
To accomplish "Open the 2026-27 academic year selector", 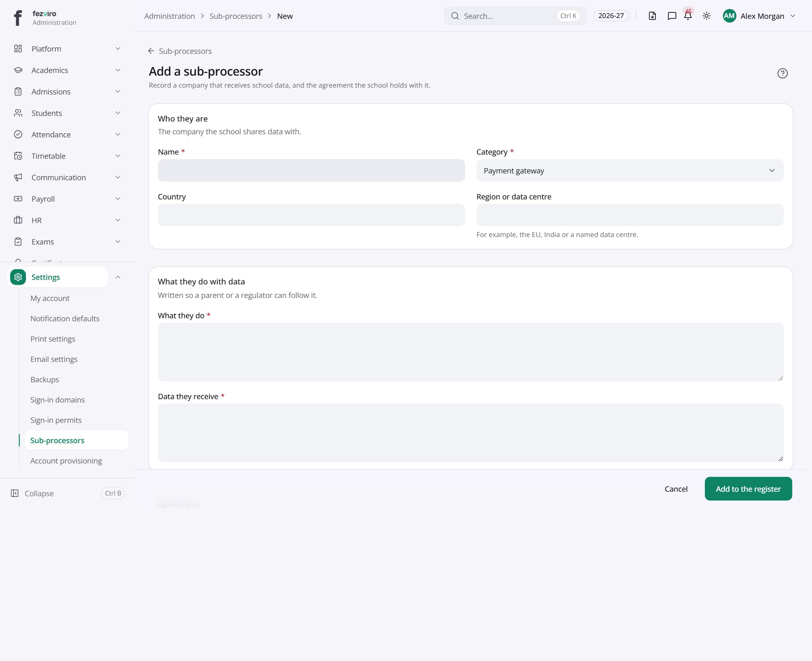I will [x=611, y=16].
